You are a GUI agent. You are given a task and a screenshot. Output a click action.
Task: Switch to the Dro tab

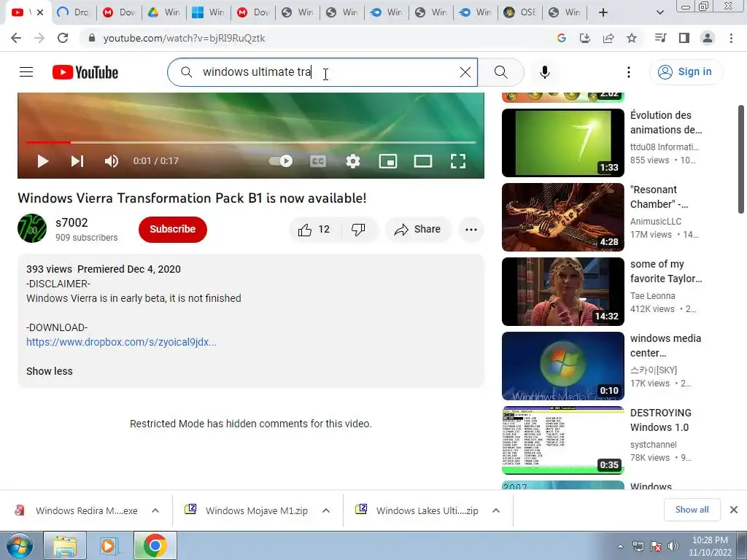(x=72, y=12)
